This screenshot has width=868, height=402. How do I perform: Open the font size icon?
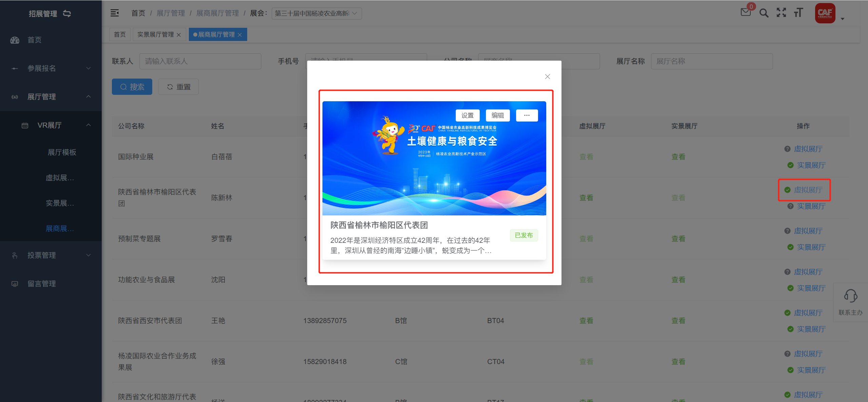coord(798,13)
